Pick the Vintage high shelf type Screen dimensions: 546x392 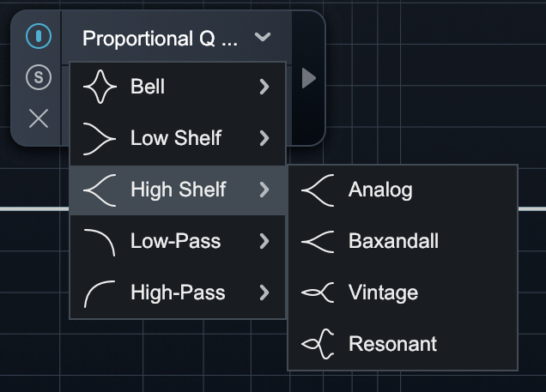[383, 292]
